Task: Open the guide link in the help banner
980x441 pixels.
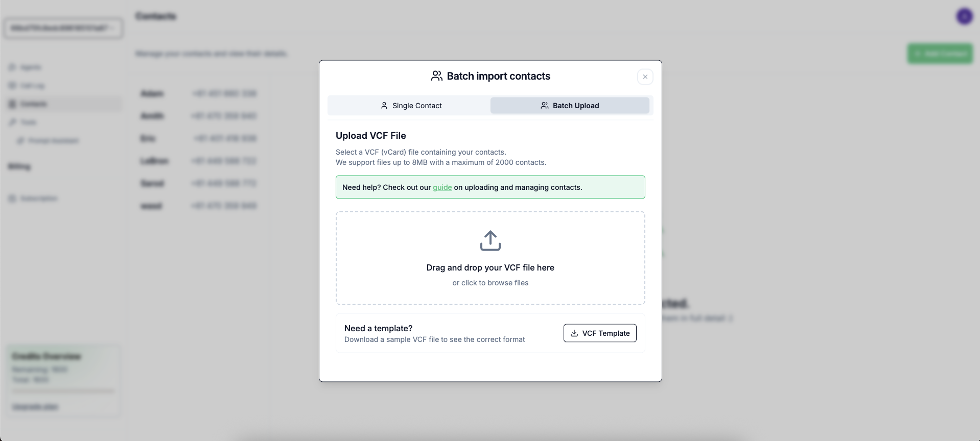Action: tap(442, 187)
